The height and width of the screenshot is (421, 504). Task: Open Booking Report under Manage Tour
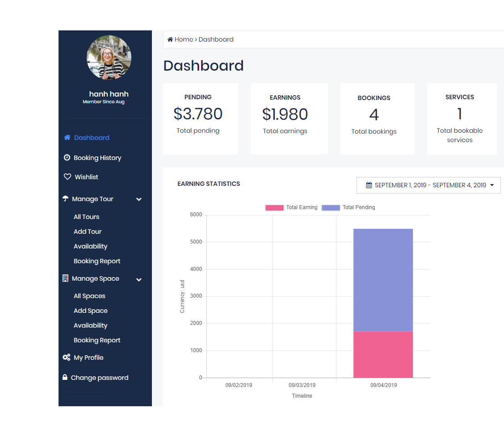pos(97,261)
